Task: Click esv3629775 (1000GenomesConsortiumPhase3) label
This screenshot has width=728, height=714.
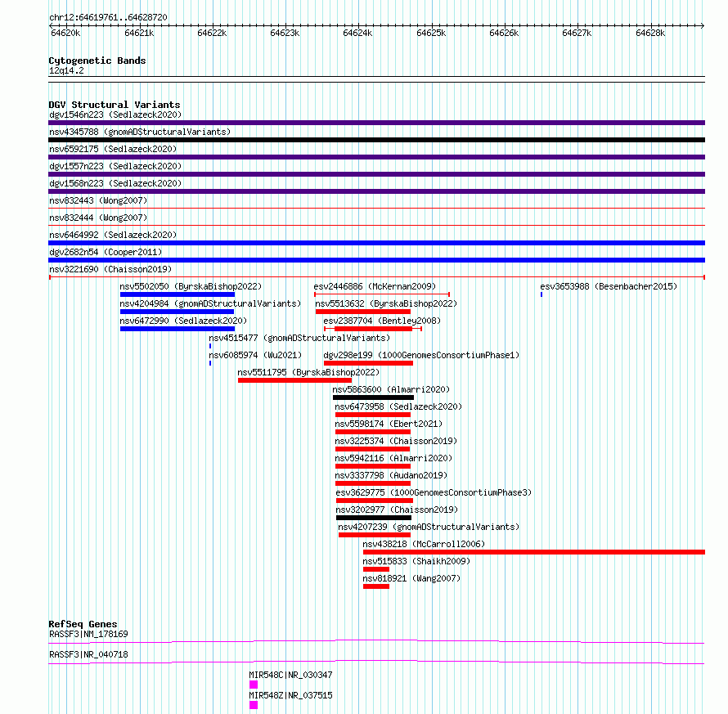Action: (x=434, y=492)
